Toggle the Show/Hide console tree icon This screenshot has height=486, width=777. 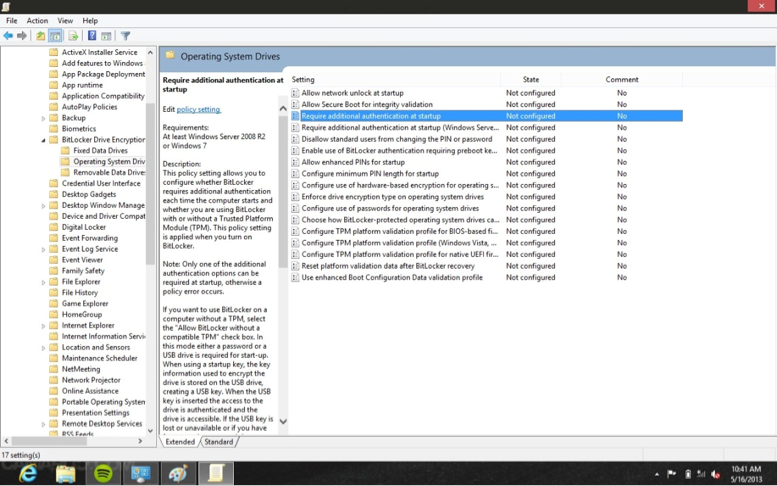[55, 36]
